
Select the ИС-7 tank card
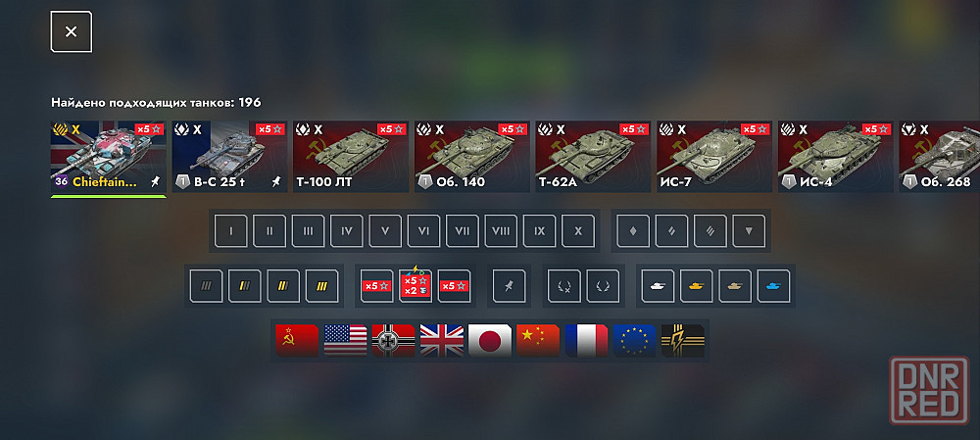click(x=714, y=157)
